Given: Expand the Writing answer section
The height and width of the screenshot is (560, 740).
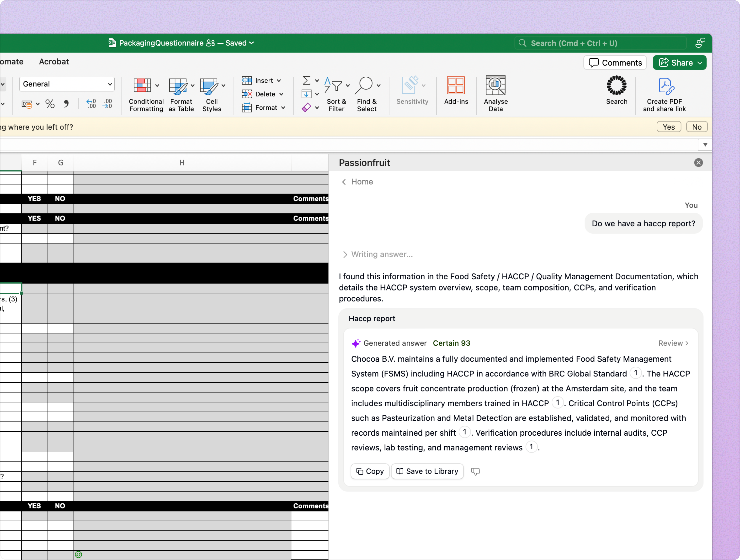Looking at the screenshot, I should 345,254.
